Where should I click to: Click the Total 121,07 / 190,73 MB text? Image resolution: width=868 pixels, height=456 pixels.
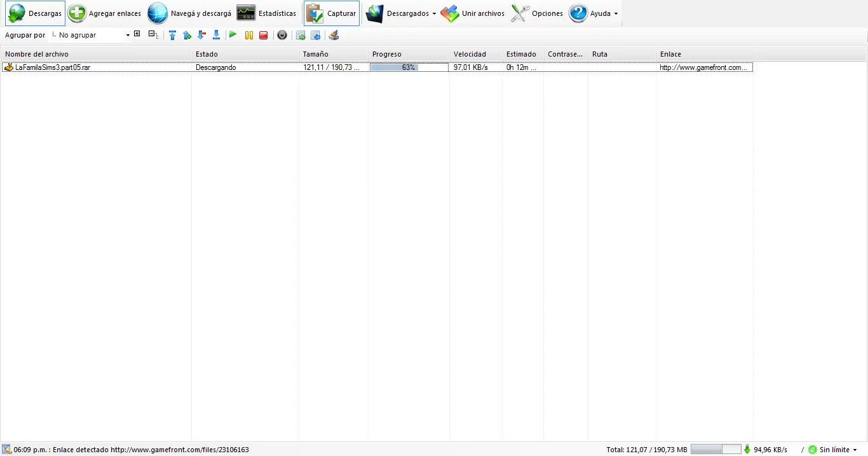tap(647, 450)
